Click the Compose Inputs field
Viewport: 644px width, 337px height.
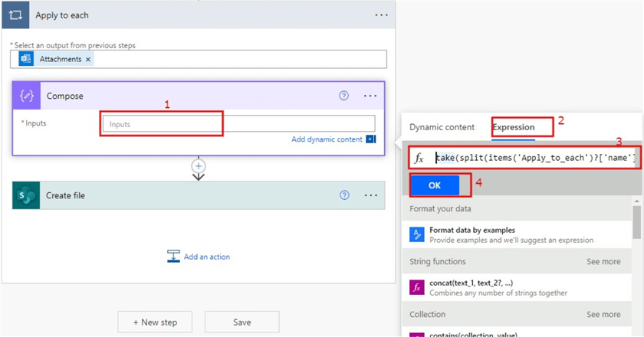(238, 124)
